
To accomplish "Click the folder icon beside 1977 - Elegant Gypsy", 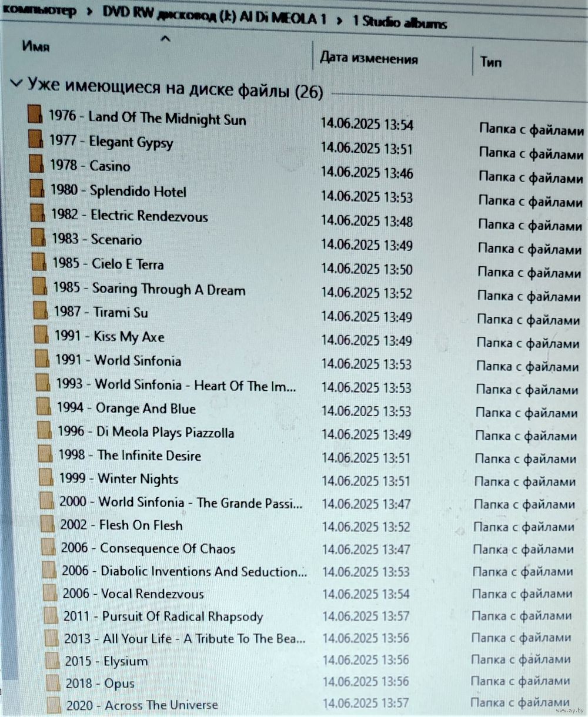I will [x=36, y=139].
